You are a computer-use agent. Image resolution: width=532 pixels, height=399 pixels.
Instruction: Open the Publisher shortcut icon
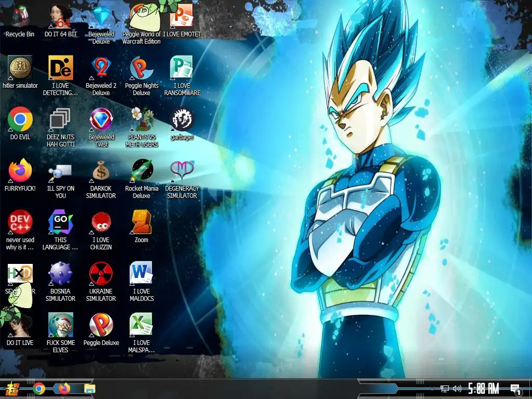pos(182,68)
